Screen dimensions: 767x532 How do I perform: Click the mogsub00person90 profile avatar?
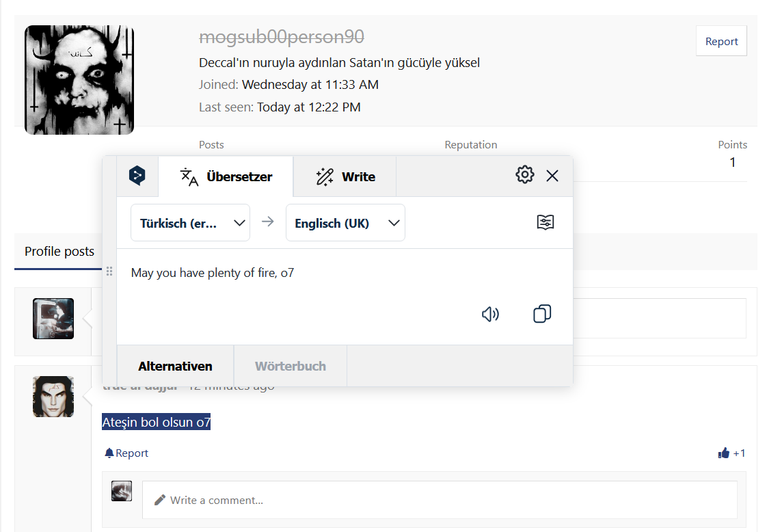pyautogui.click(x=79, y=80)
